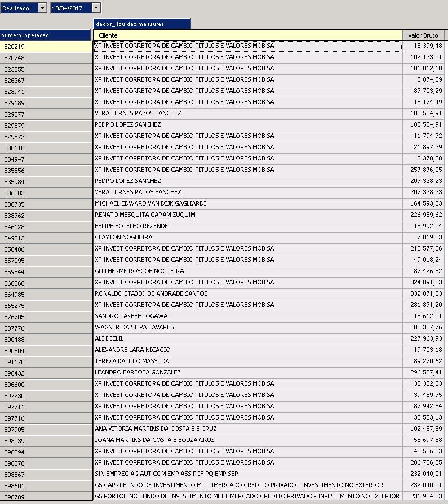Click Valor Bruto cell 281.871,20

point(423,305)
